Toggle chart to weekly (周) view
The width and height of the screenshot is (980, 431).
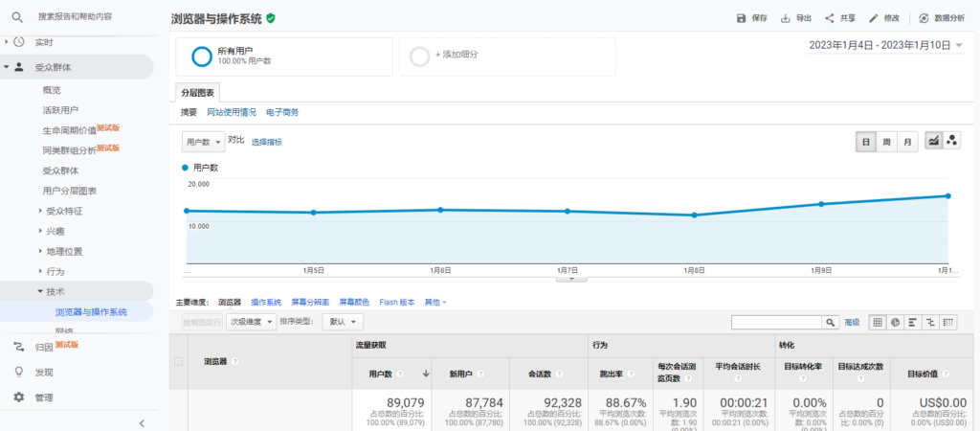886,141
